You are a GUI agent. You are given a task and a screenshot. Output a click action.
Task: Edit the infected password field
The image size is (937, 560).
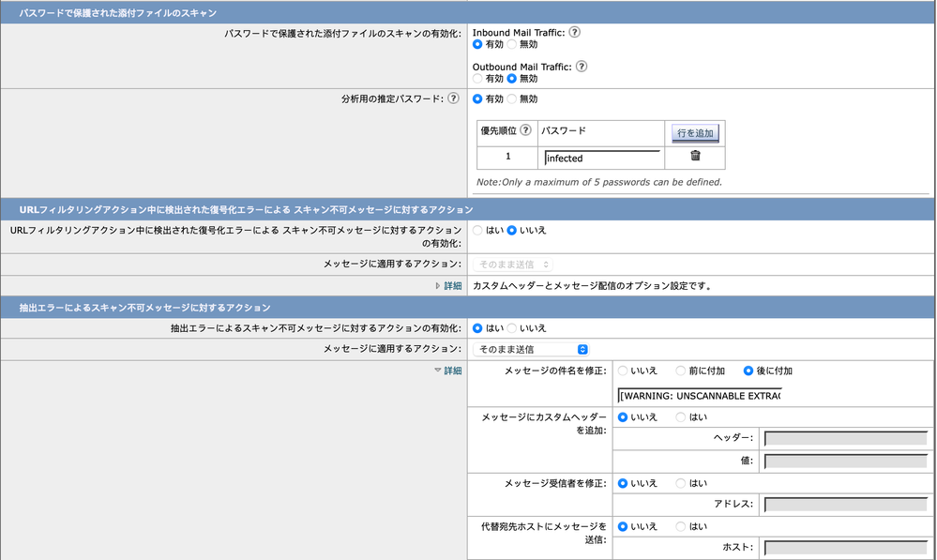pyautogui.click(x=602, y=158)
